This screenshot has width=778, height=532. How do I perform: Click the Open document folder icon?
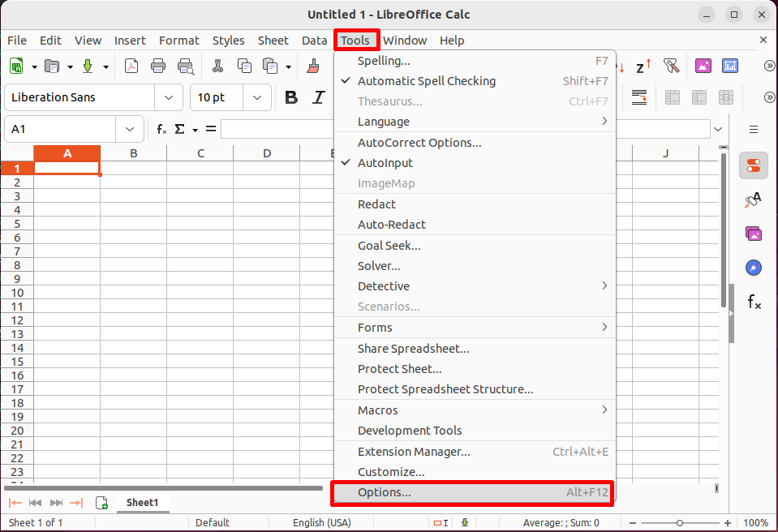[52, 66]
